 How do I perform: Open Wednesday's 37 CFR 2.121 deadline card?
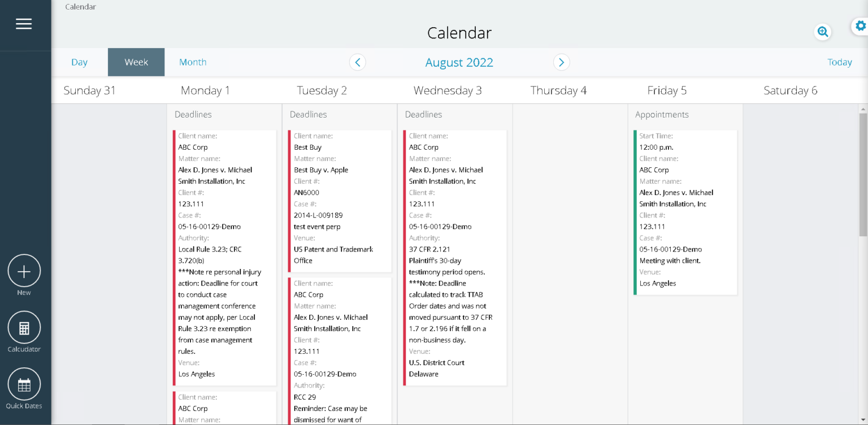click(x=454, y=258)
